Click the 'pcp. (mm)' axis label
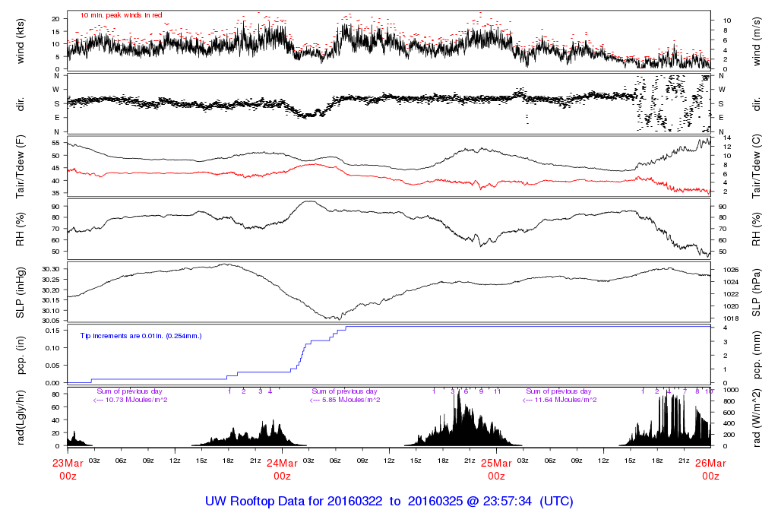 pos(756,355)
